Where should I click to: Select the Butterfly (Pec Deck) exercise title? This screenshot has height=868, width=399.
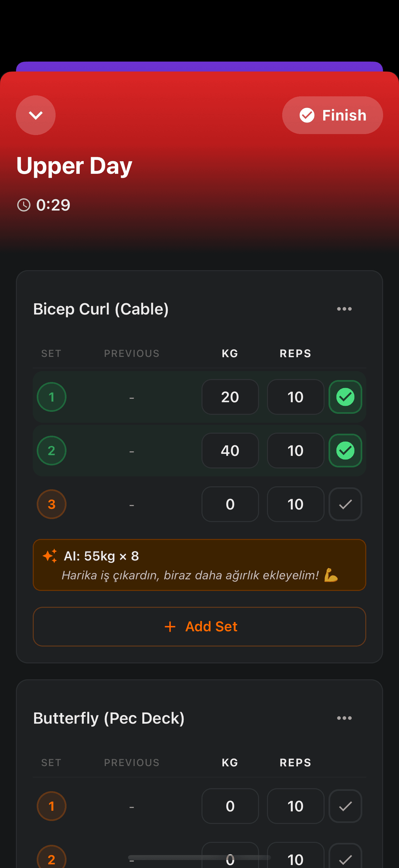109,718
